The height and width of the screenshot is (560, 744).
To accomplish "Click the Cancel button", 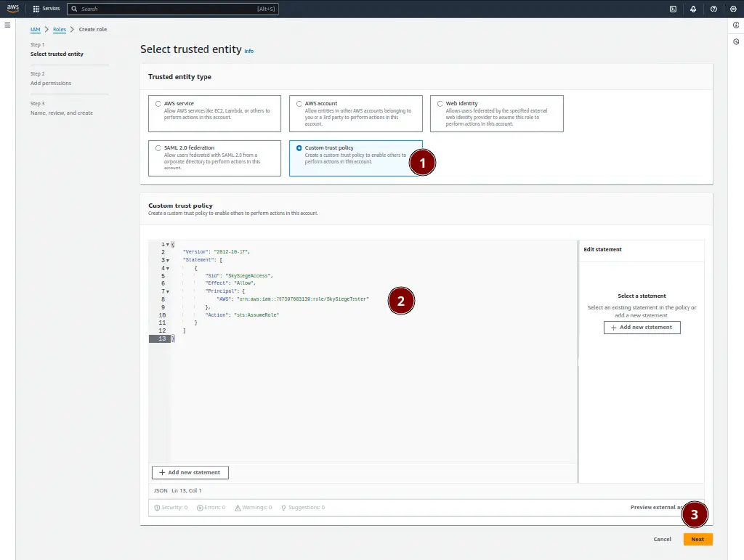I will [x=662, y=539].
